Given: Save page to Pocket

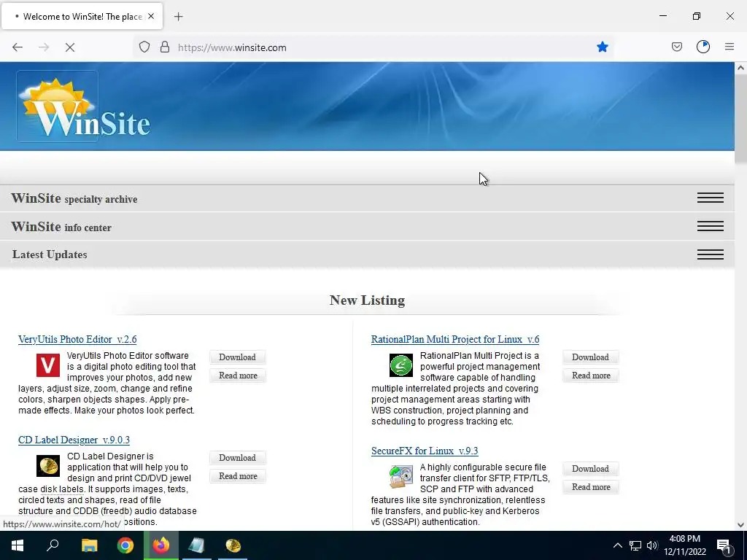Looking at the screenshot, I should [676, 47].
